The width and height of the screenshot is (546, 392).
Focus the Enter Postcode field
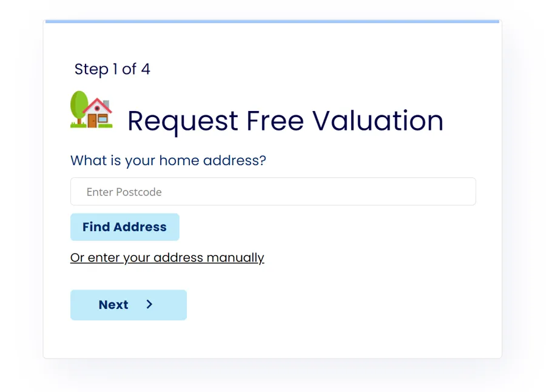tap(273, 192)
